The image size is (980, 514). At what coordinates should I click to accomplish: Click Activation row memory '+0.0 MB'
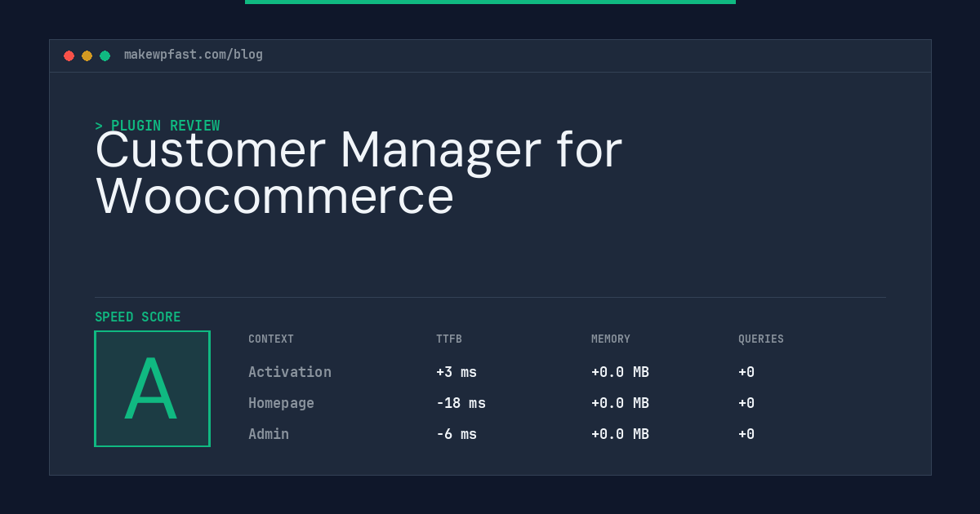[620, 372]
